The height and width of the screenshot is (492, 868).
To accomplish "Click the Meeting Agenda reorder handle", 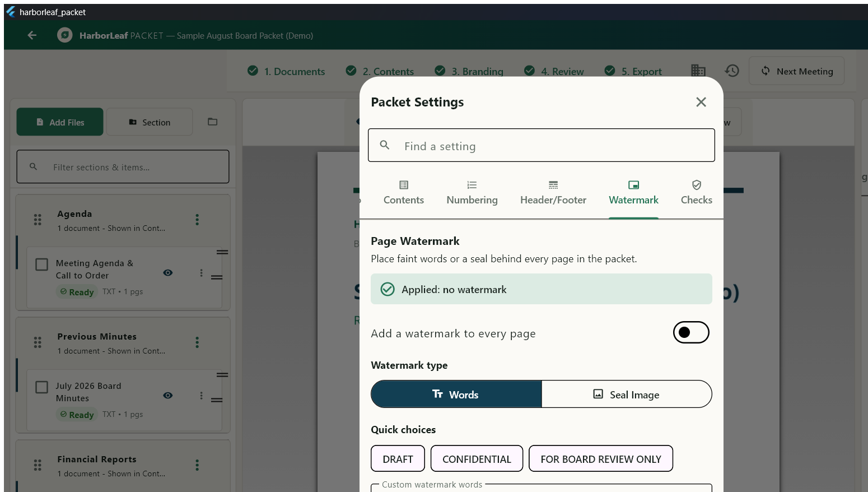I will click(217, 277).
